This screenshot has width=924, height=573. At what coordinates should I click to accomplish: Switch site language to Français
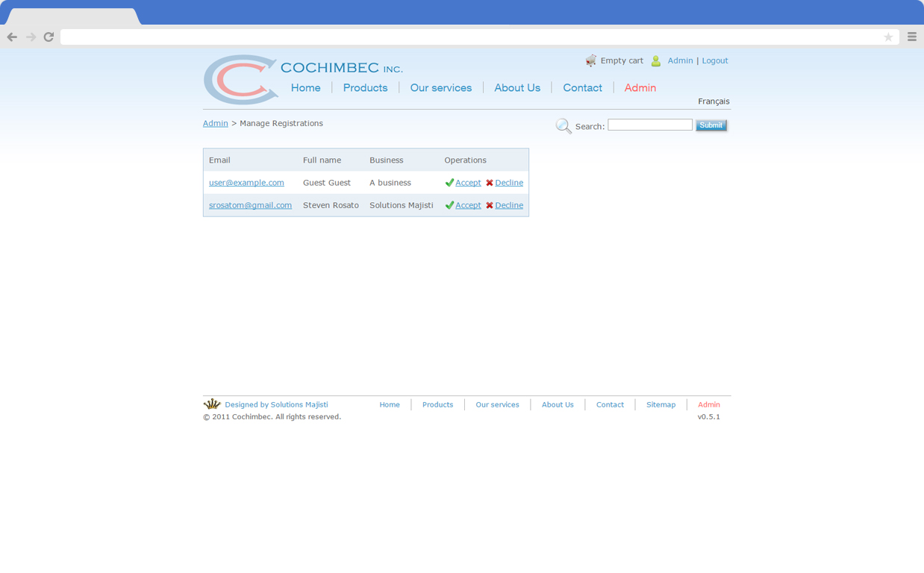tap(714, 101)
